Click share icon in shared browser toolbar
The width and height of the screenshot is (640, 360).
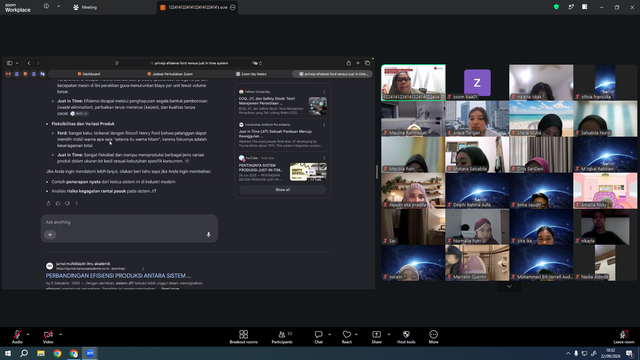coord(348,63)
